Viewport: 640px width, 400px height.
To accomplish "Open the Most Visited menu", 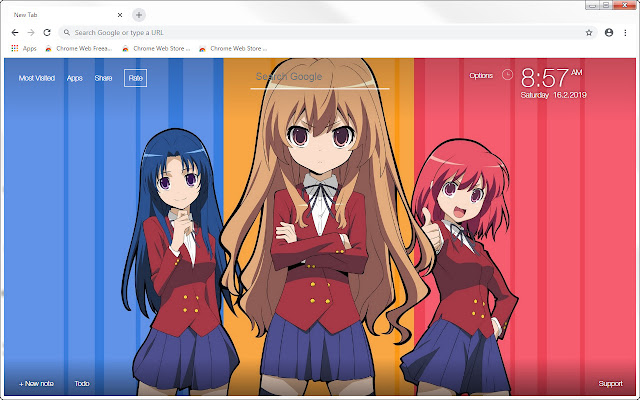I will point(37,78).
